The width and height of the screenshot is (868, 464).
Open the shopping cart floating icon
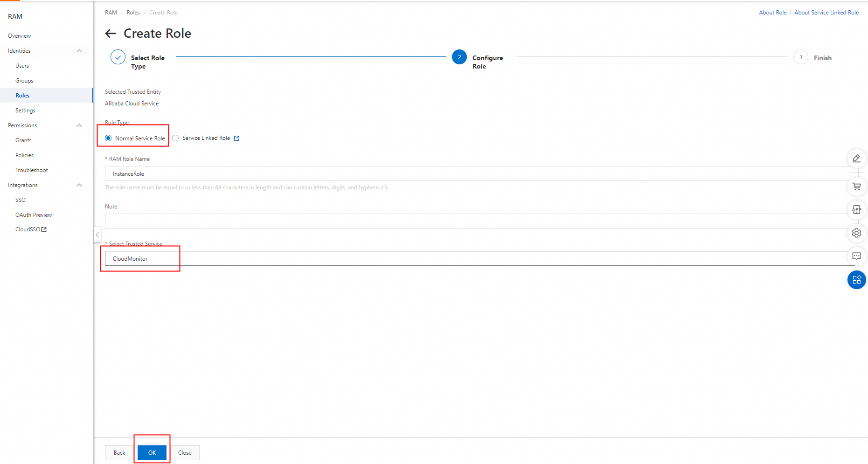point(856,187)
